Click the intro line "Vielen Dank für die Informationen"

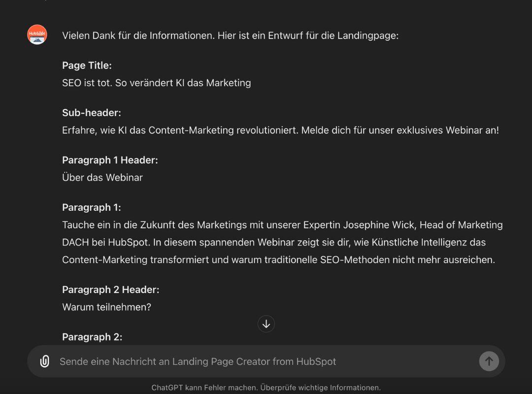point(230,35)
